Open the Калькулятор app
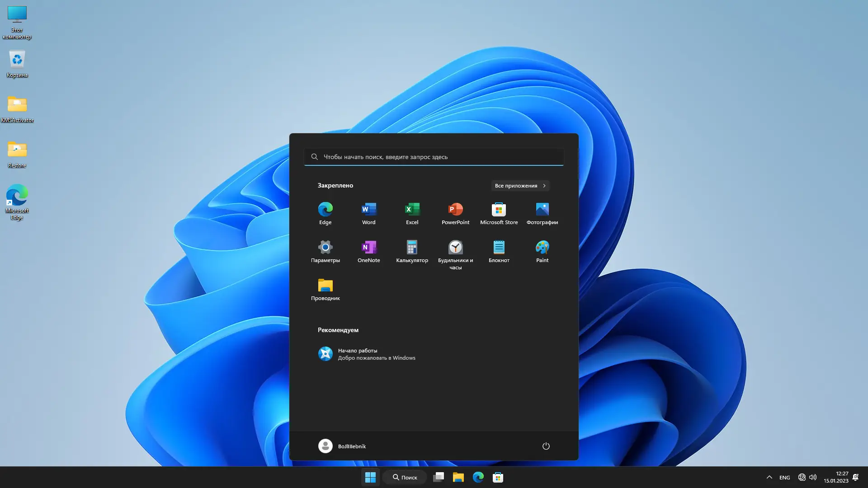This screenshot has width=868, height=488. coord(412,251)
